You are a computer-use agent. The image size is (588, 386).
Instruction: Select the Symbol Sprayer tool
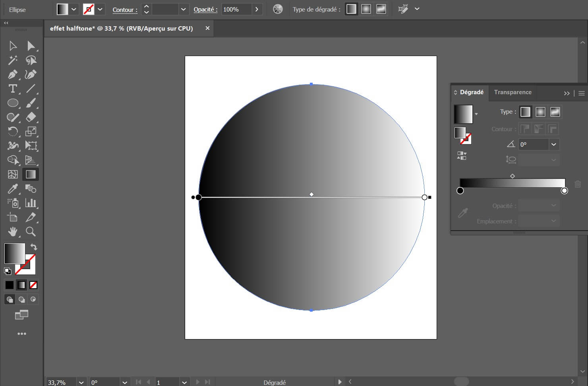[x=13, y=203]
